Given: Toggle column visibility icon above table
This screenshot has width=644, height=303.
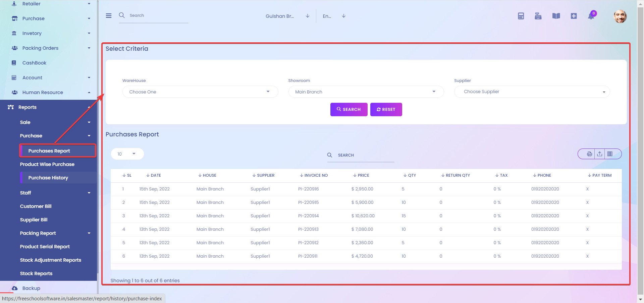Looking at the screenshot, I should pos(610,154).
